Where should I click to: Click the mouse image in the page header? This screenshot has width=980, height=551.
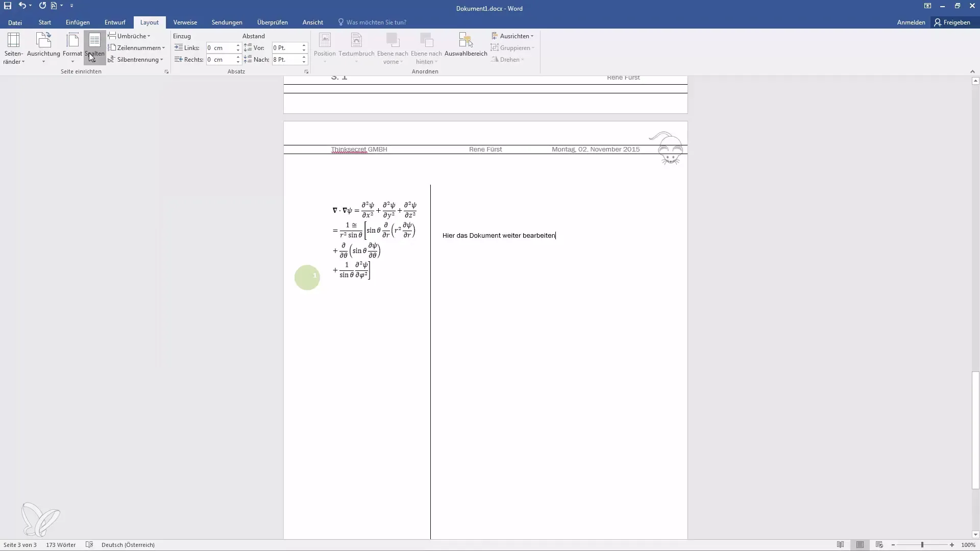[667, 148]
